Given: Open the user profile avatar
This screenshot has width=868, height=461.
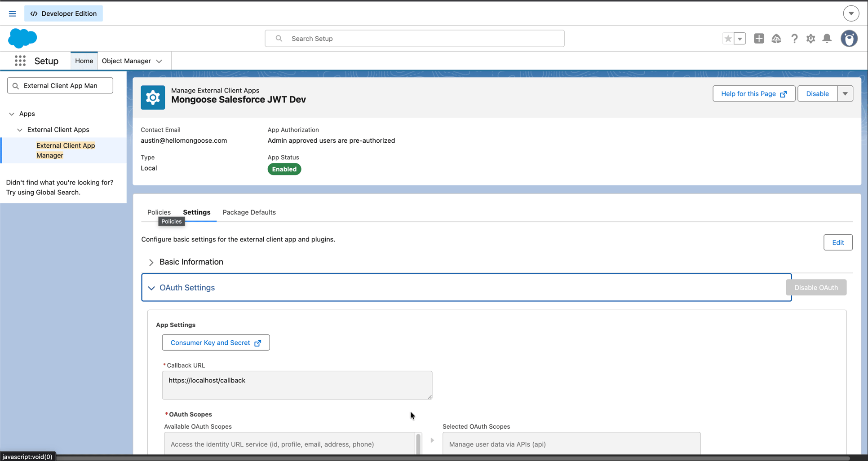Looking at the screenshot, I should tap(849, 39).
